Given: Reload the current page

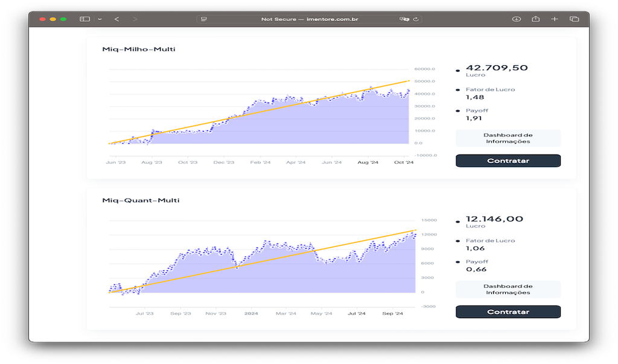Looking at the screenshot, I should [416, 19].
